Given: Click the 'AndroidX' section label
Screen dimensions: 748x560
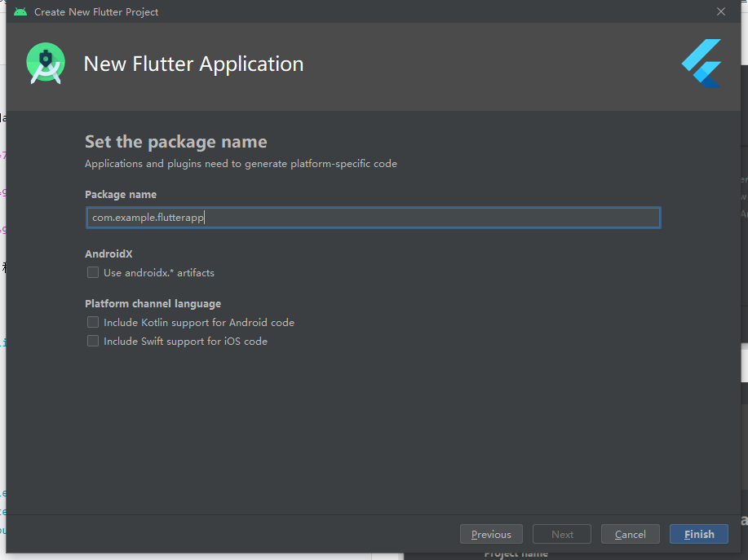Looking at the screenshot, I should (x=108, y=254).
